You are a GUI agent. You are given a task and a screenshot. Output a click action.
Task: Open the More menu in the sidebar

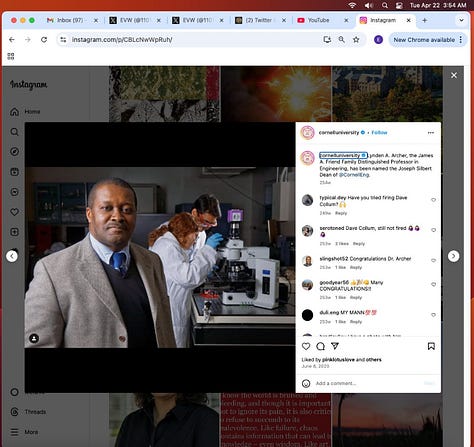tap(24, 432)
